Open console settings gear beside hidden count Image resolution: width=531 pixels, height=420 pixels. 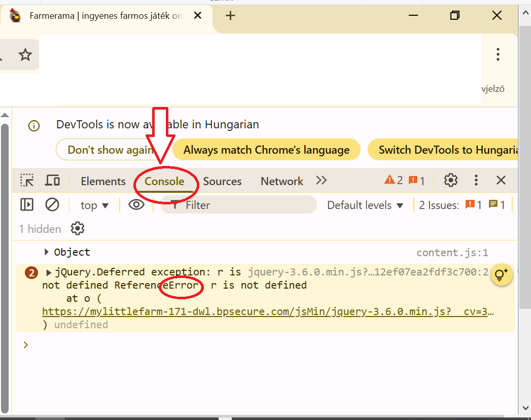[78, 229]
